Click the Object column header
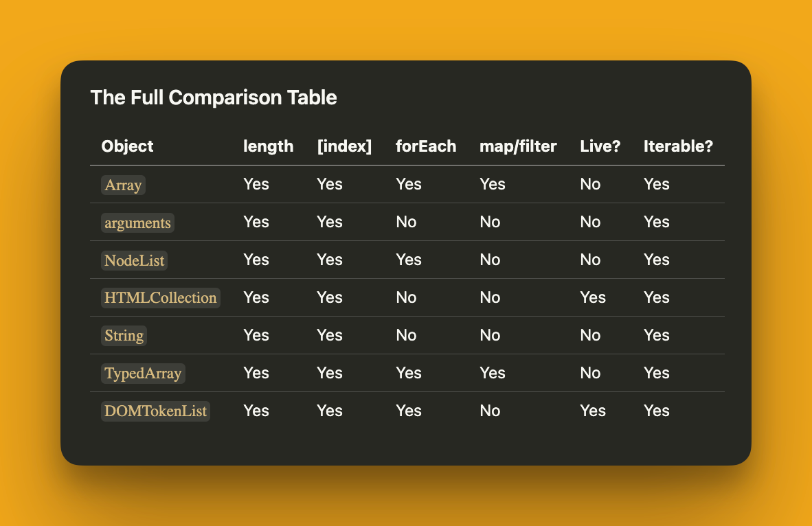 (x=127, y=146)
